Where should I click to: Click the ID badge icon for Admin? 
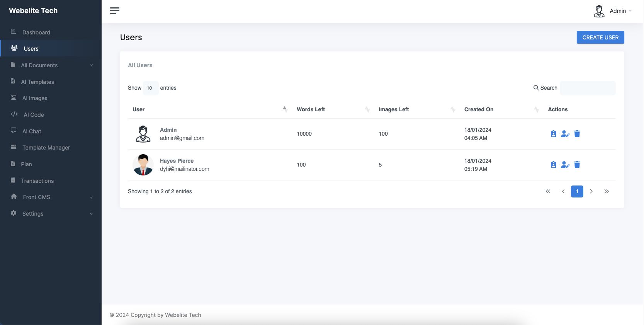(x=553, y=134)
